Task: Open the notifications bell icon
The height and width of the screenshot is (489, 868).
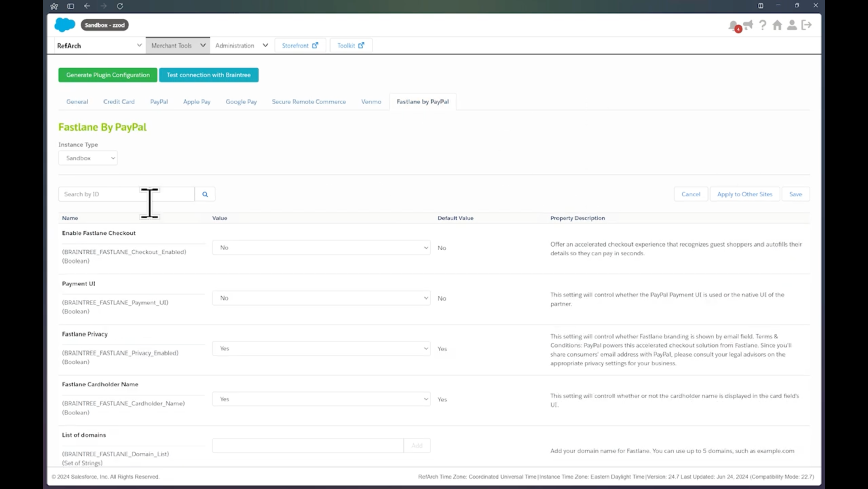Action: 733,25
